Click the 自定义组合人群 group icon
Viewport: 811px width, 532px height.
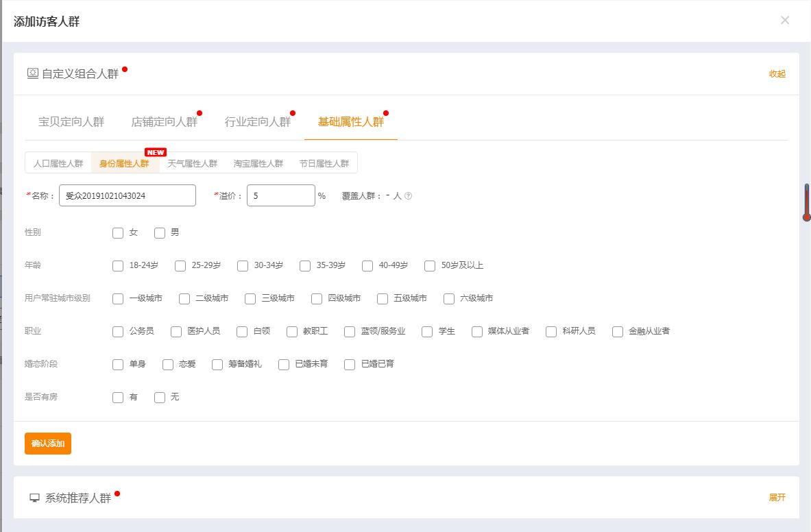(32, 74)
